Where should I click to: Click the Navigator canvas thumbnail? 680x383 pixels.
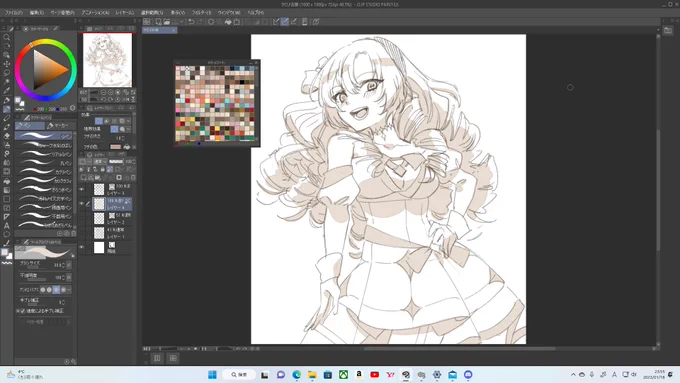click(107, 60)
